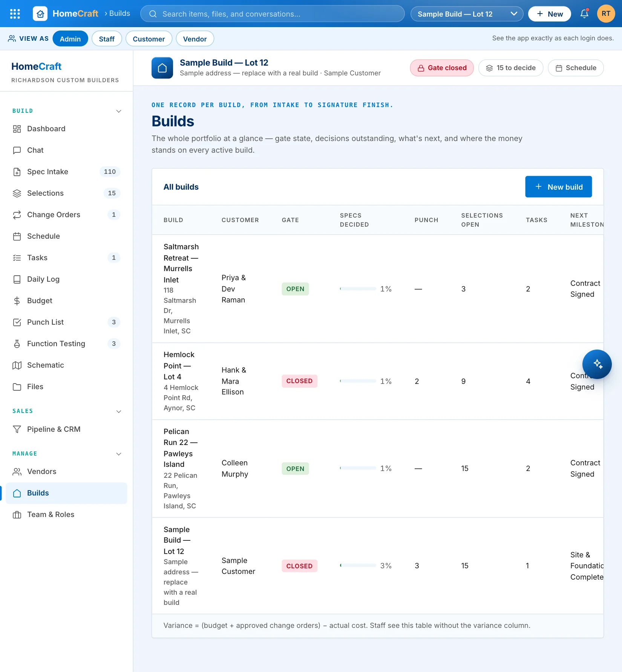Click the header Schedule pill button
The image size is (622, 672).
576,68
